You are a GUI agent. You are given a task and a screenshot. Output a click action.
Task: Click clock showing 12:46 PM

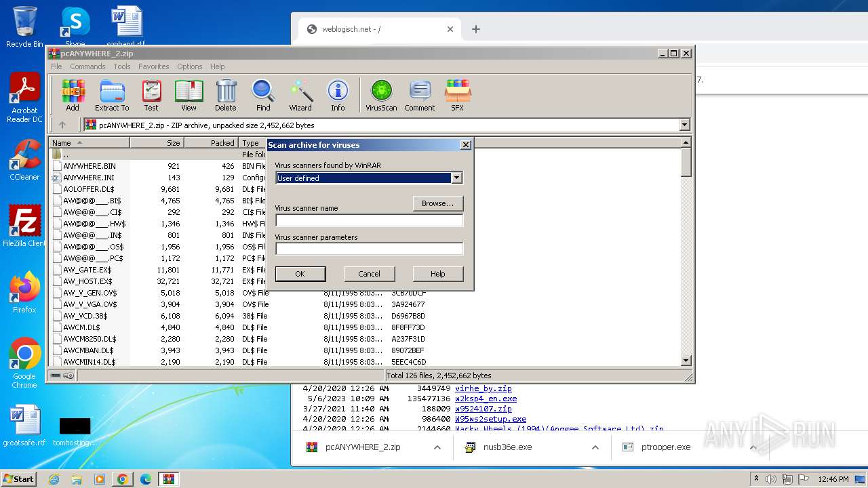(833, 479)
